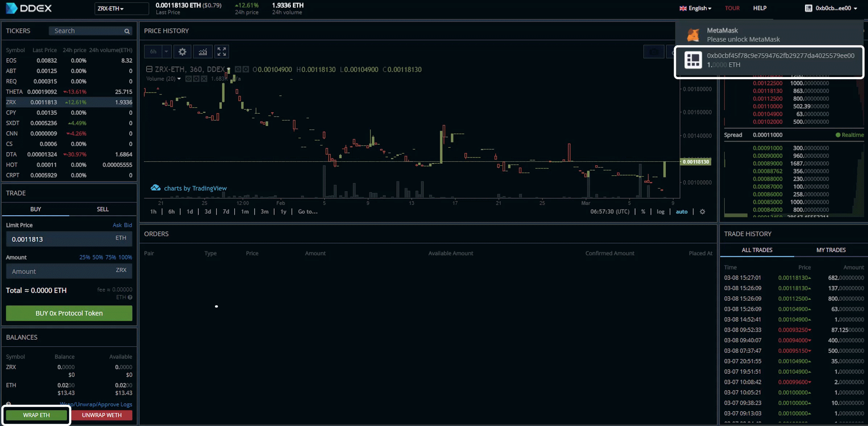Enter fullscreen chart mode

222,51
